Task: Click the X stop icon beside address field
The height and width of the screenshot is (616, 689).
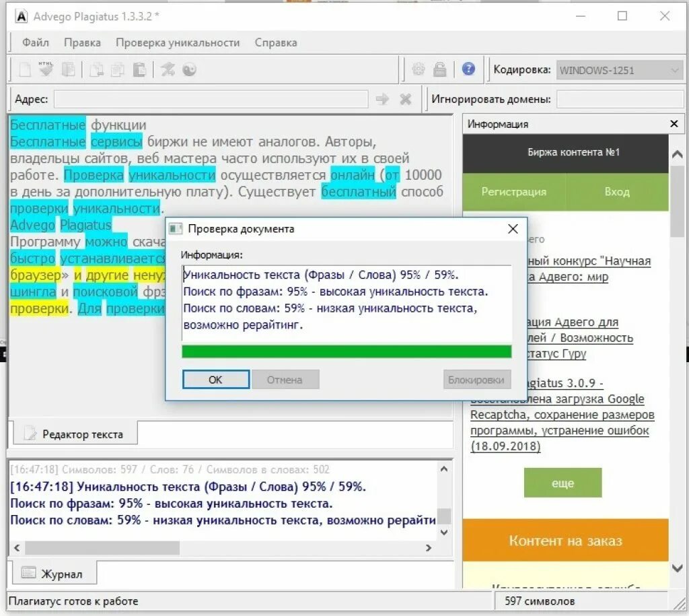Action: (406, 99)
